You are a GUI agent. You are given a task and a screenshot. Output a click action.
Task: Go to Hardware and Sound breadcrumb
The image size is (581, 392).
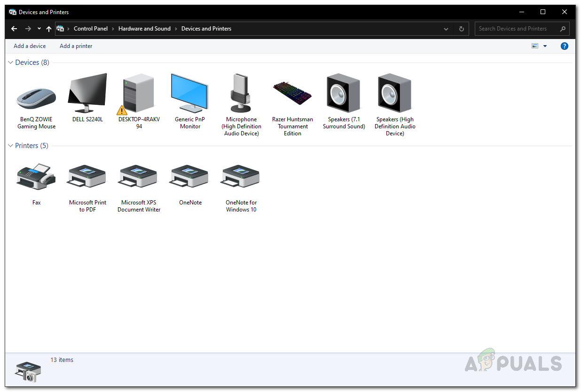click(144, 29)
